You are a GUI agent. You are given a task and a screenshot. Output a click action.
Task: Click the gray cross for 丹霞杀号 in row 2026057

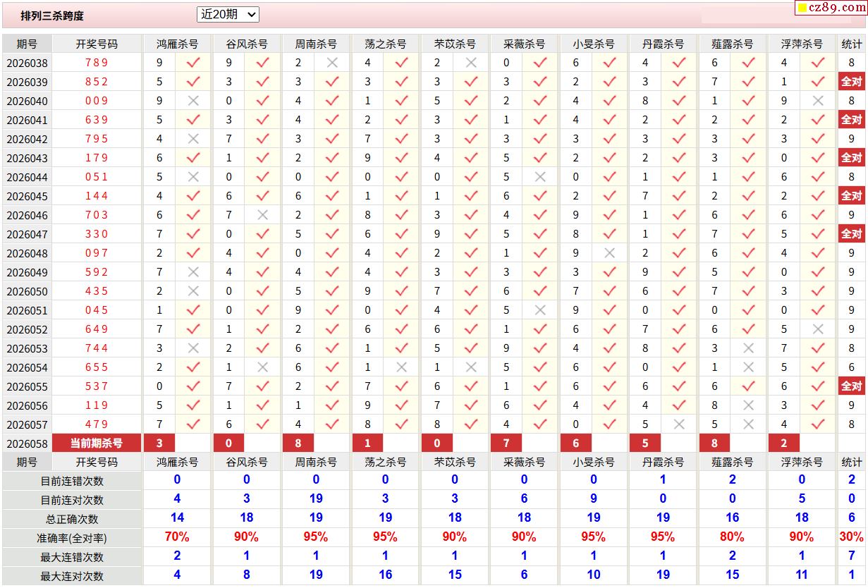point(679,424)
